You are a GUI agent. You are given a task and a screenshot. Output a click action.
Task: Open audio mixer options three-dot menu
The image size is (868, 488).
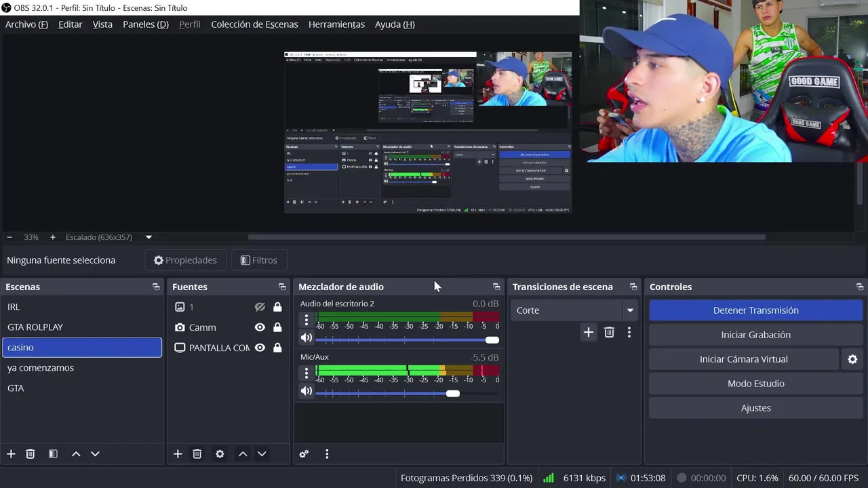327,454
